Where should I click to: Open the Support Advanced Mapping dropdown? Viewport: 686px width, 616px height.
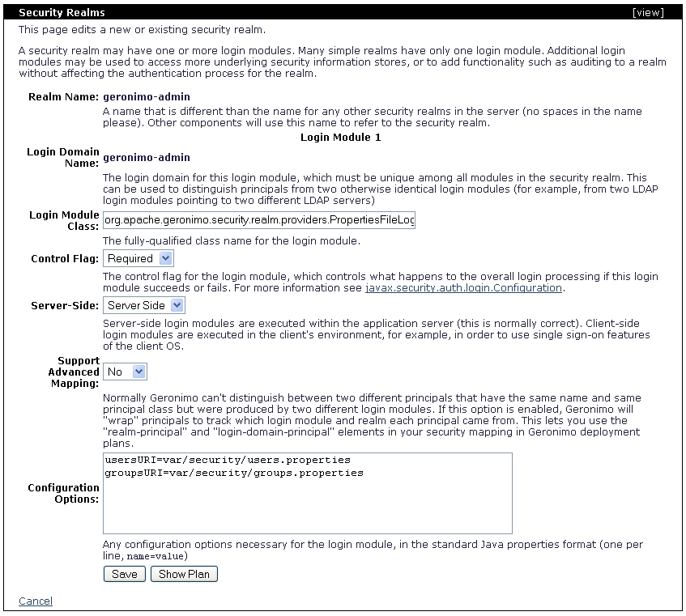(x=125, y=372)
